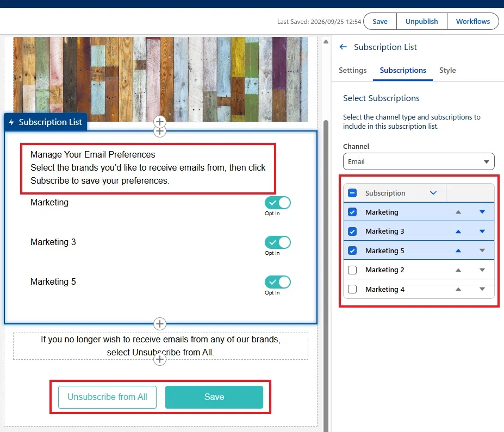This screenshot has height=432, width=504.
Task: Move Marketing 4 up in the list
Action: click(458, 290)
